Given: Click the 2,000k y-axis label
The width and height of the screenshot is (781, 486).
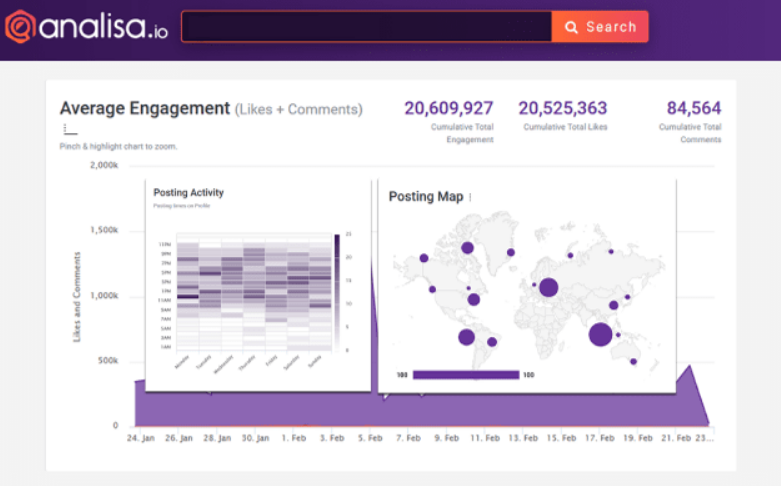Looking at the screenshot, I should (104, 165).
